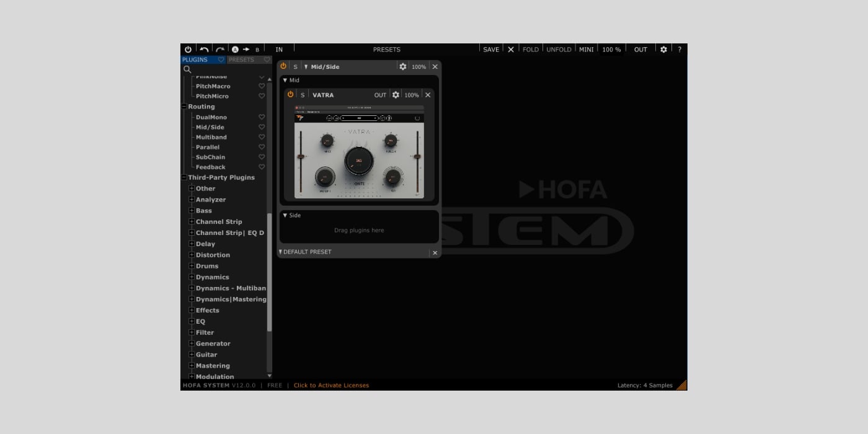Expand the Analyzer plugin folder
Image resolution: width=868 pixels, height=434 pixels.
[192, 200]
